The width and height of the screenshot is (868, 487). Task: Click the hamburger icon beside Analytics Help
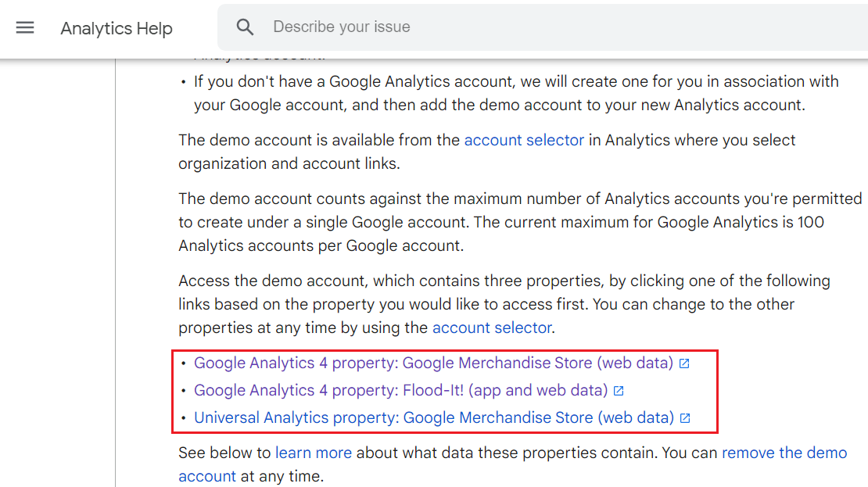pyautogui.click(x=25, y=28)
